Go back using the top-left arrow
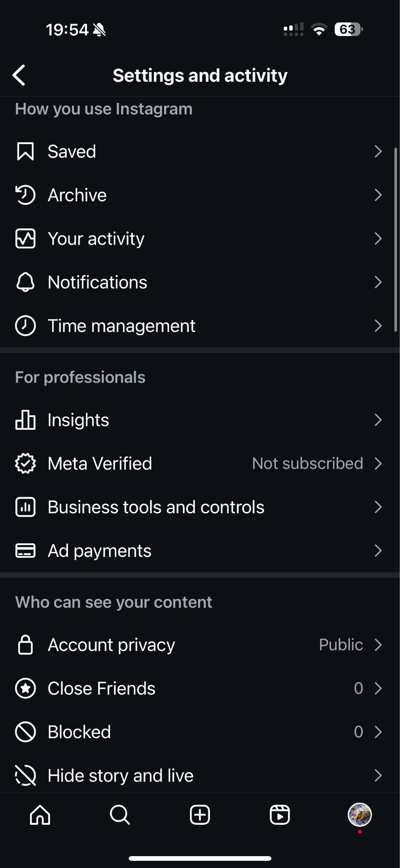Viewport: 400px width, 868px height. [x=19, y=75]
